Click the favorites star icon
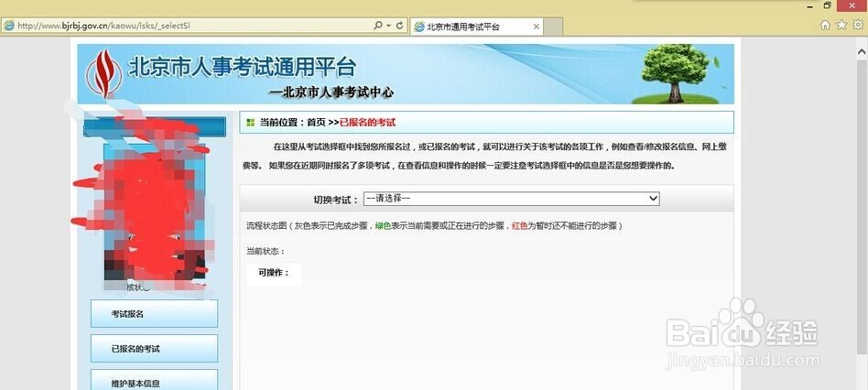Screen dimensions: 868x390 coord(842,25)
